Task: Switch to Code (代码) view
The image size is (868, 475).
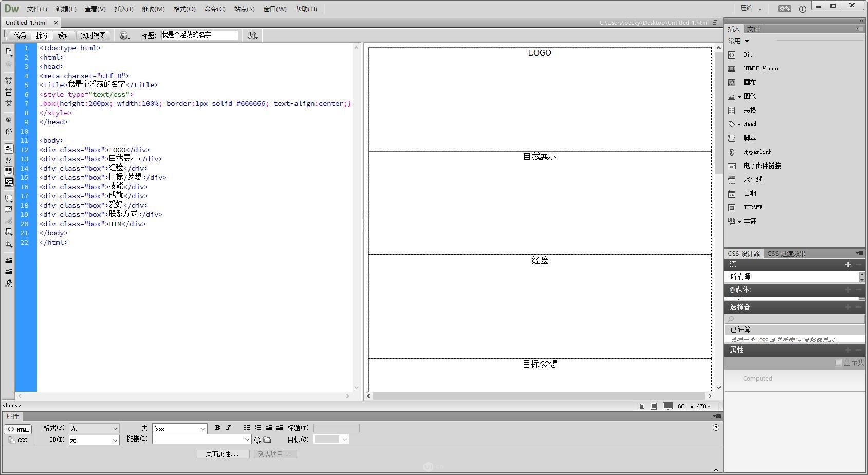Action: click(20, 35)
